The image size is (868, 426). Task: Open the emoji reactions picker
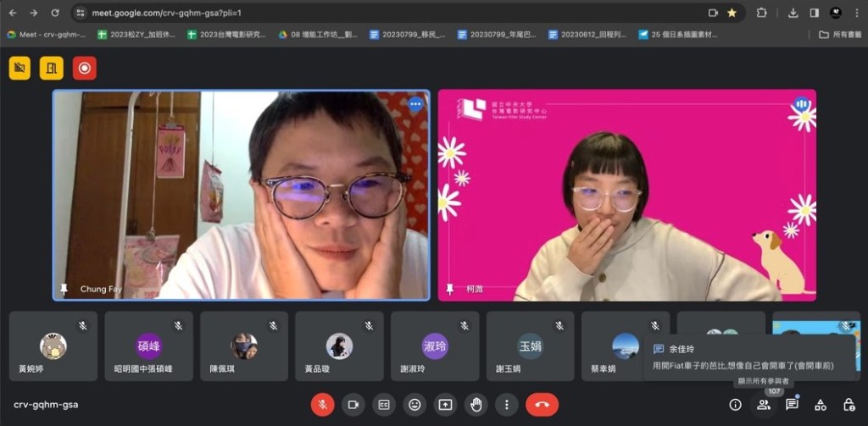415,405
